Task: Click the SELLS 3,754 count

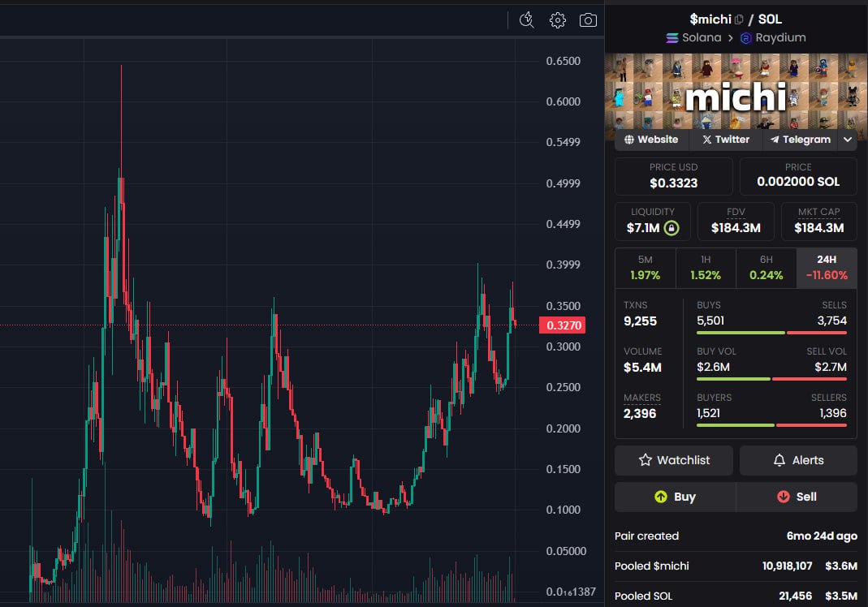Action: 832,321
